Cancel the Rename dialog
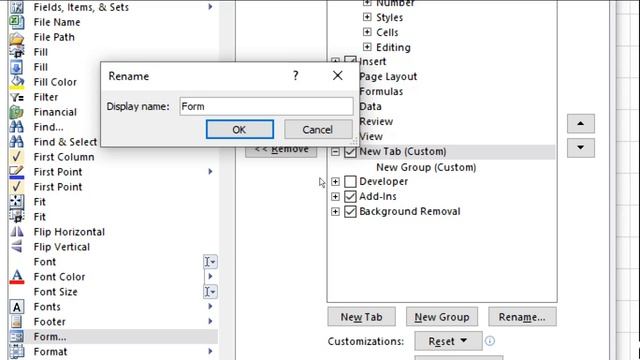The height and width of the screenshot is (360, 640). pyautogui.click(x=318, y=129)
